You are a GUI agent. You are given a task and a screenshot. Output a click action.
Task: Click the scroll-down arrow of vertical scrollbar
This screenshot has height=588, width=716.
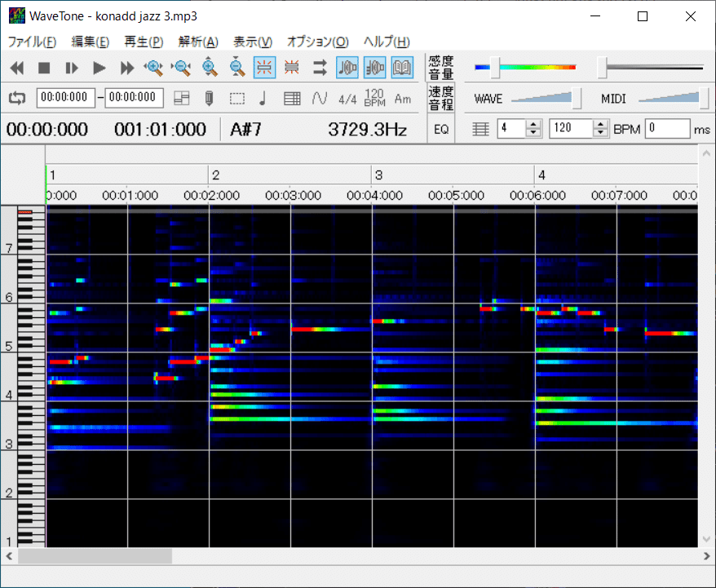(x=706, y=540)
